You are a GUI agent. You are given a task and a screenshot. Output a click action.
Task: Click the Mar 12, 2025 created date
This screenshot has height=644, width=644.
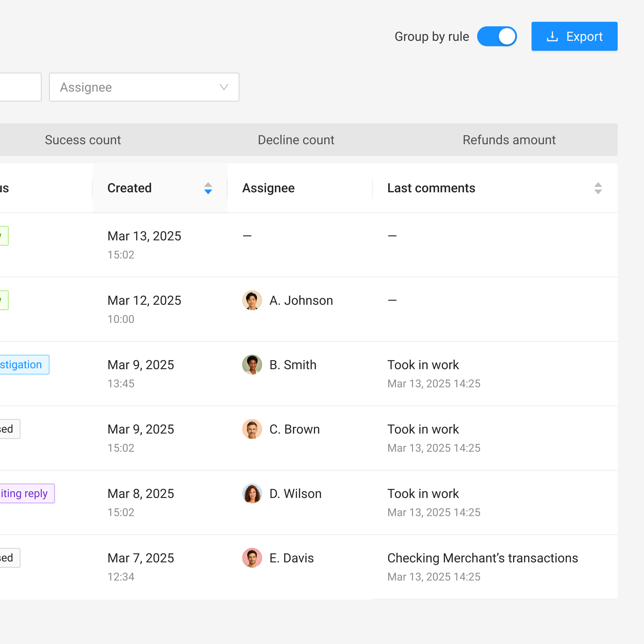(144, 300)
